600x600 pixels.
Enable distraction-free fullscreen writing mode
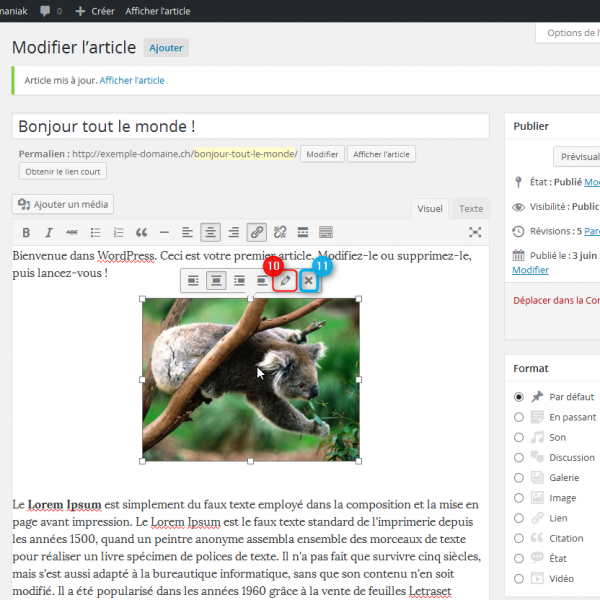pyautogui.click(x=475, y=232)
